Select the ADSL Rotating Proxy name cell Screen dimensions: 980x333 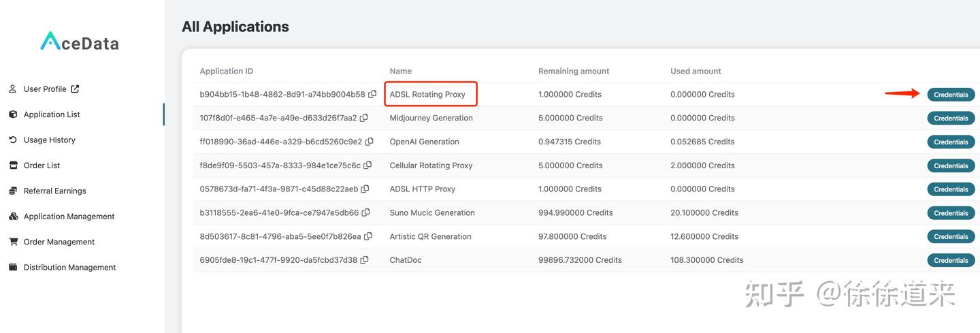coord(427,95)
